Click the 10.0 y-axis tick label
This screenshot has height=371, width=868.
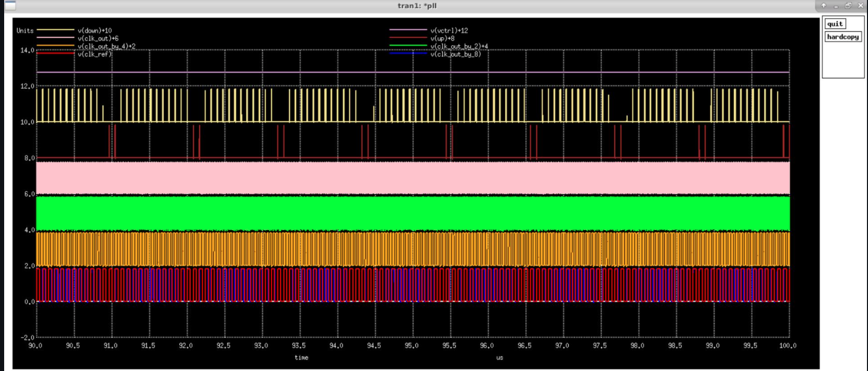click(x=27, y=122)
